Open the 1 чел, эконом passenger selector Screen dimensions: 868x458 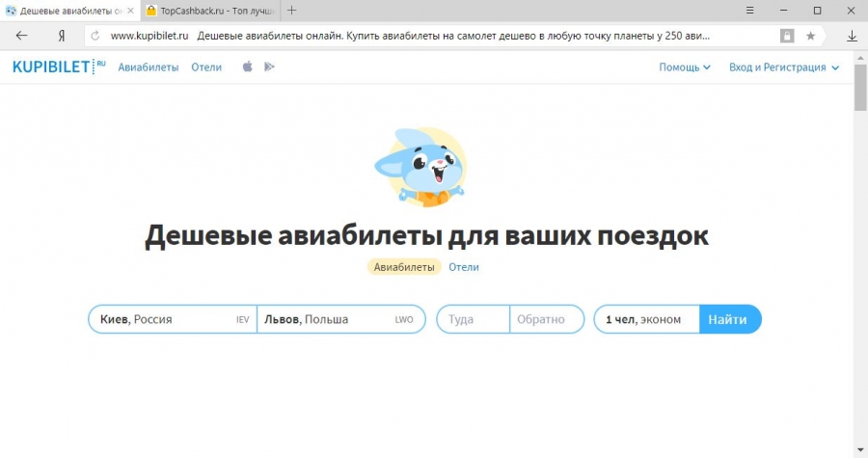[x=646, y=319]
